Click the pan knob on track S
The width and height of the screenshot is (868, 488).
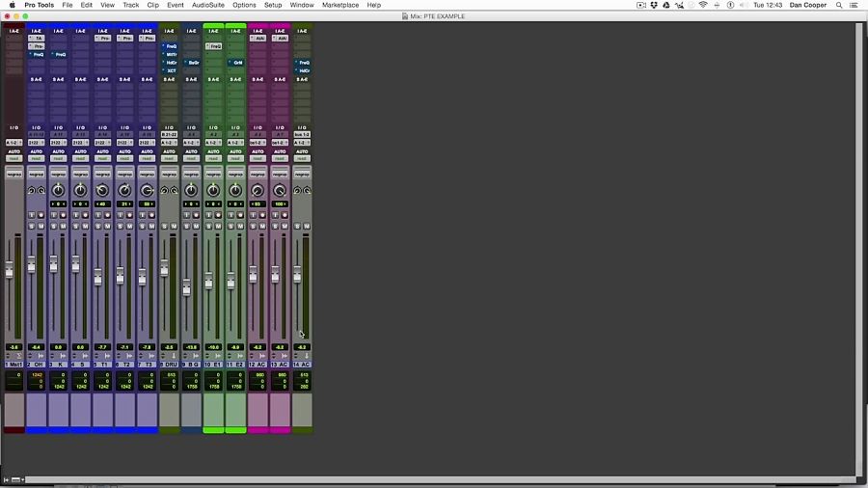[x=80, y=191]
